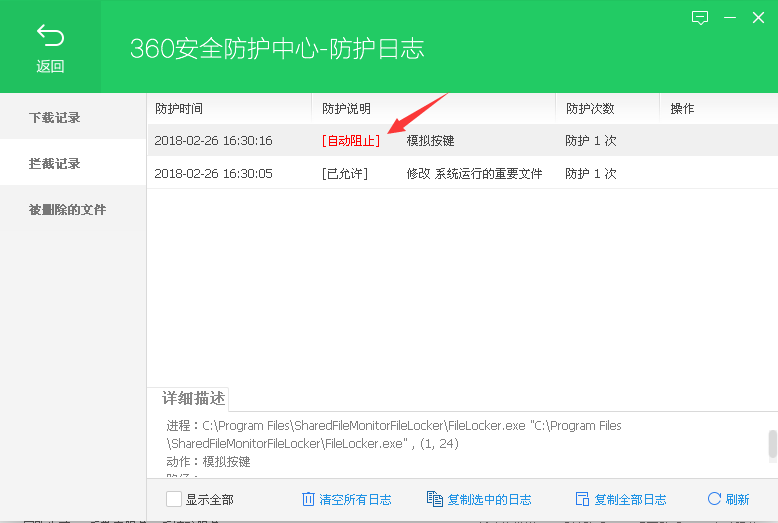
Task: Click the red [自动阻止] status
Action: [x=351, y=141]
